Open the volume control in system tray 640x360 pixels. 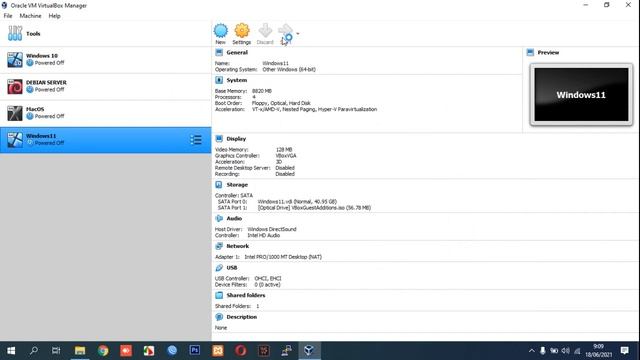[566, 351]
